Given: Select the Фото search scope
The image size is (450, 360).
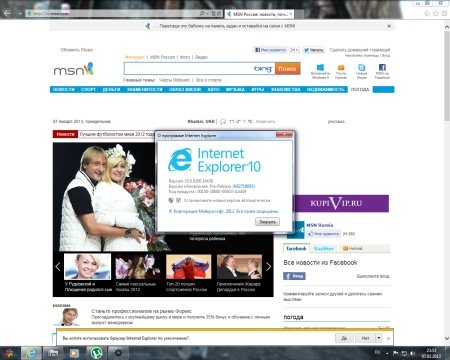Looking at the screenshot, I should tap(185, 57).
